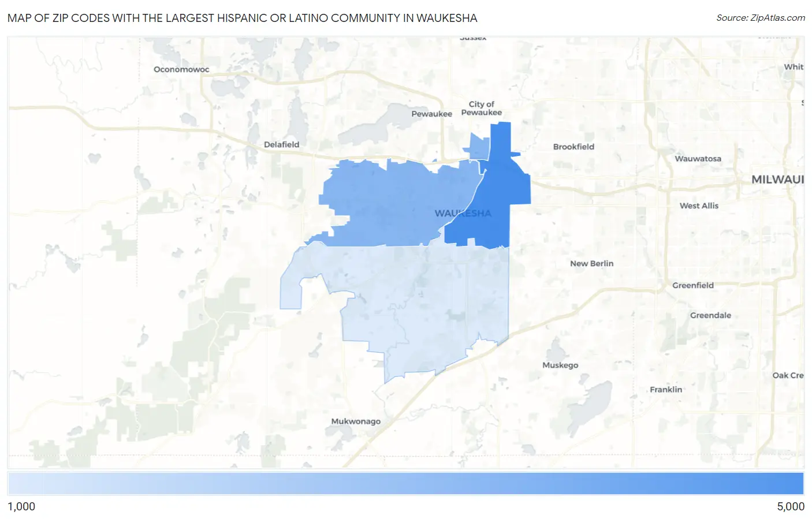Click the 'Mukwonago' map label
This screenshot has height=519, width=812.
356,421
